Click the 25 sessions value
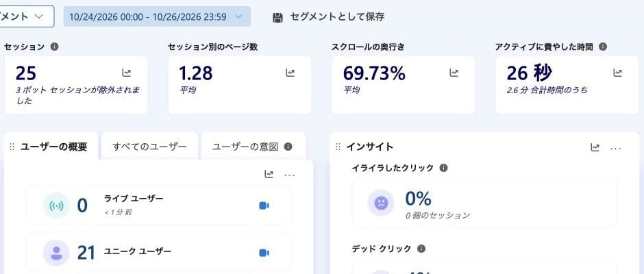644x274 pixels. 26,73
